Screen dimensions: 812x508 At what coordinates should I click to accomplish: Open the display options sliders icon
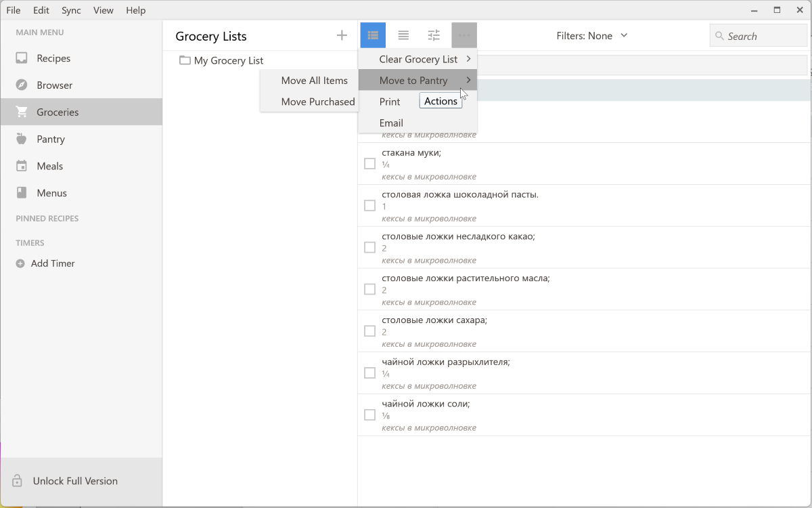coord(434,36)
